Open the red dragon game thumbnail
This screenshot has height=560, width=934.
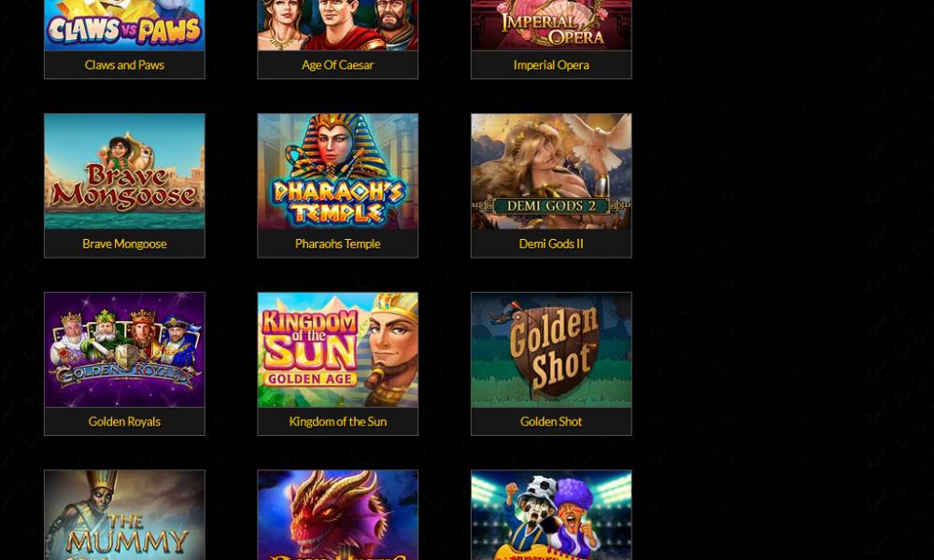click(x=338, y=515)
